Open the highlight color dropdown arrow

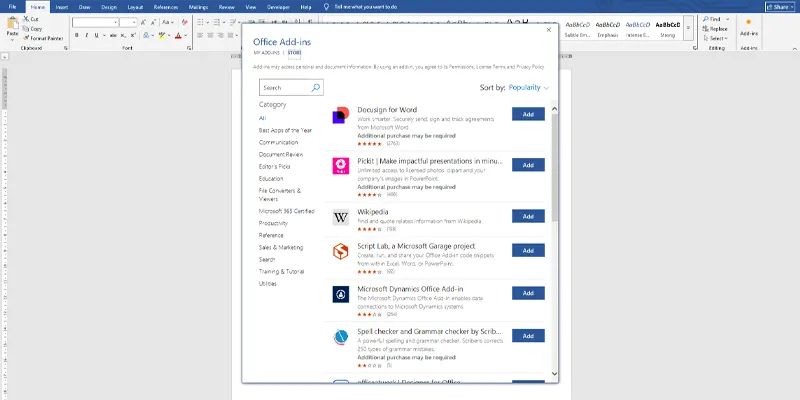coord(169,35)
